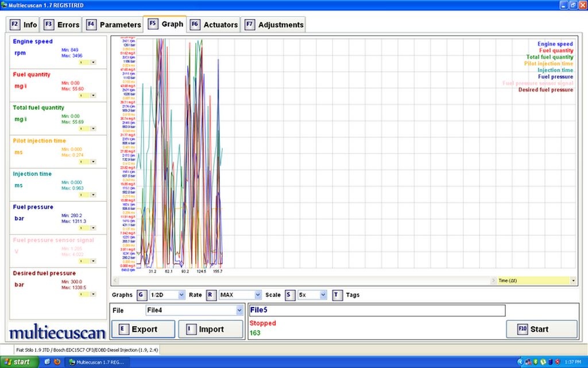
Task: Click the Export button
Action: click(143, 329)
